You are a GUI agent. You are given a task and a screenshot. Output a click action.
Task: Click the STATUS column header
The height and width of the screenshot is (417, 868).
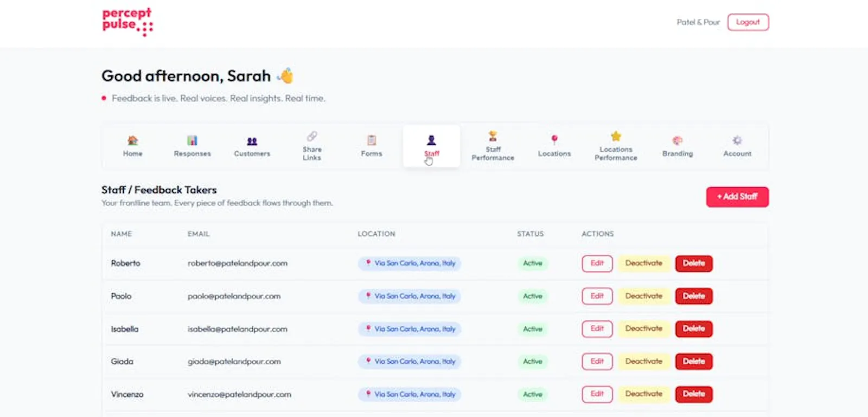pos(530,234)
